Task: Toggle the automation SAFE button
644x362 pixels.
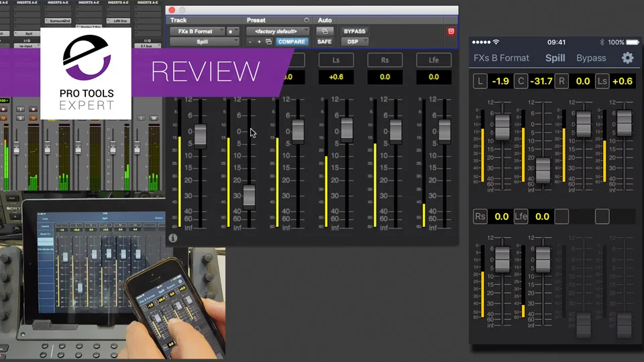Action: click(x=325, y=42)
